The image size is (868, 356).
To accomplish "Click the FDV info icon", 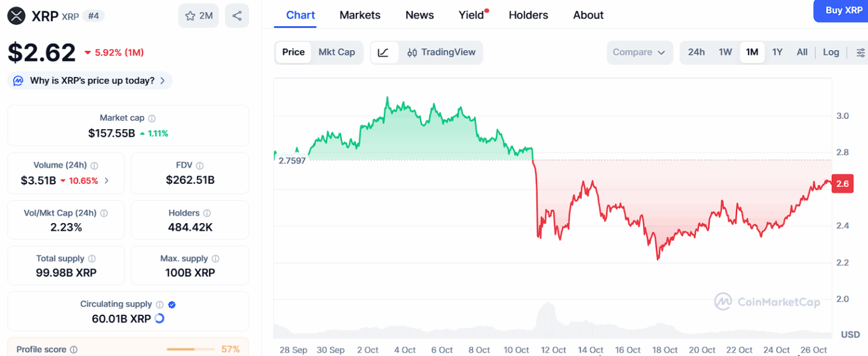I will click(200, 165).
